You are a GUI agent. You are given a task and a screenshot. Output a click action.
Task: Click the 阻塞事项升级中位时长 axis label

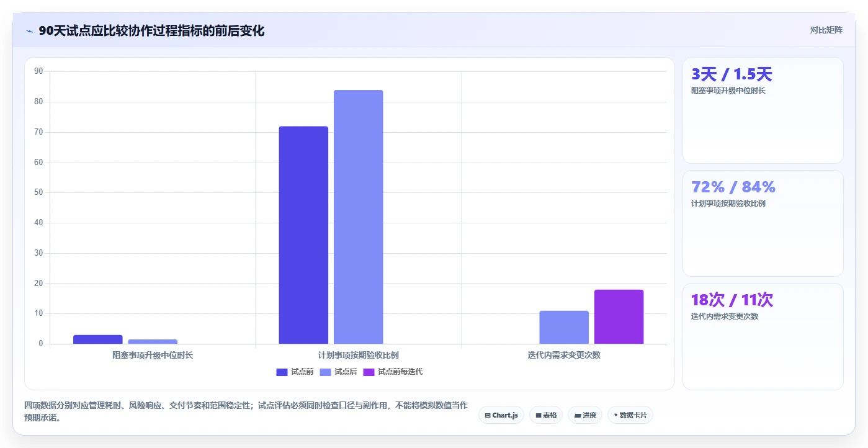pyautogui.click(x=153, y=355)
